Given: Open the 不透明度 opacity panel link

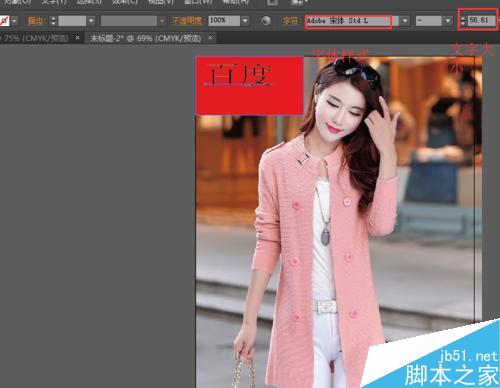Looking at the screenshot, I should pos(187,21).
